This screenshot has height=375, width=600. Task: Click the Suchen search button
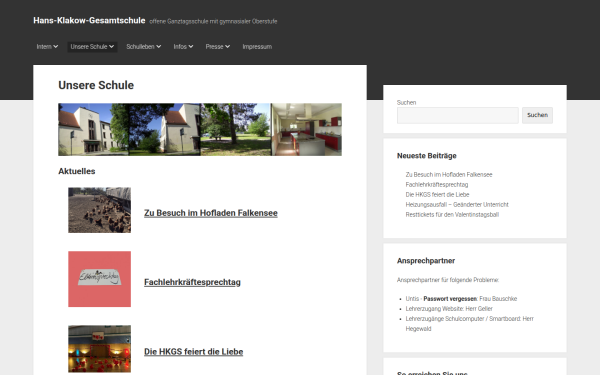point(537,115)
